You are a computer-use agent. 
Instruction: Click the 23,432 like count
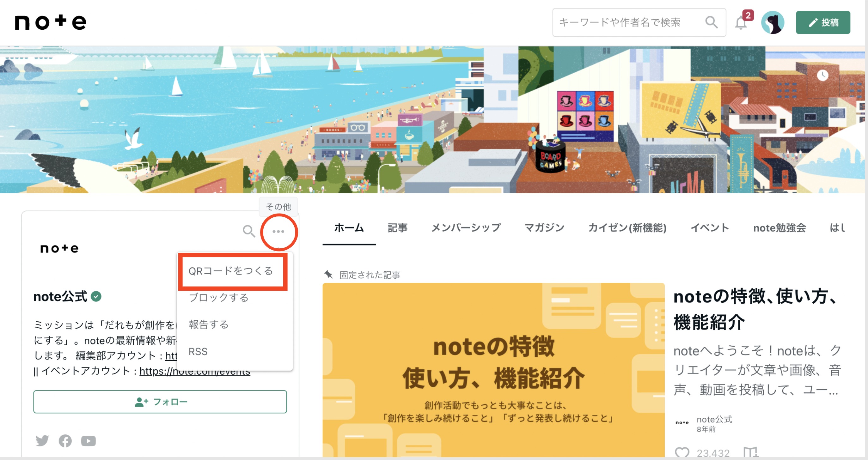pyautogui.click(x=713, y=453)
